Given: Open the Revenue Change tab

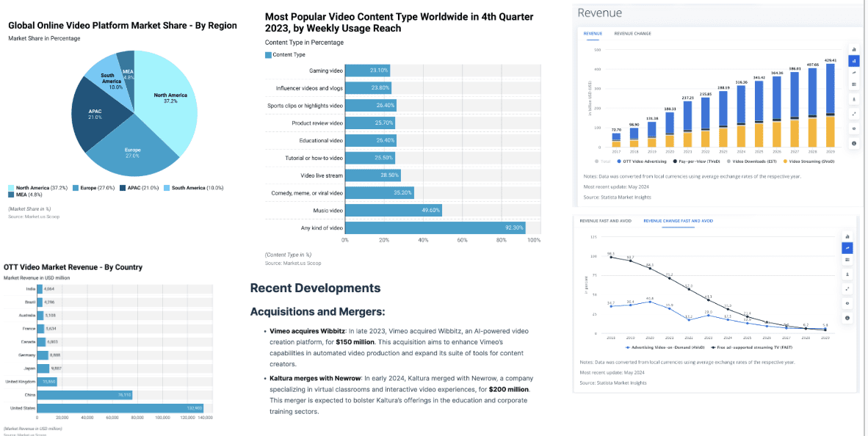Looking at the screenshot, I should coord(632,34).
